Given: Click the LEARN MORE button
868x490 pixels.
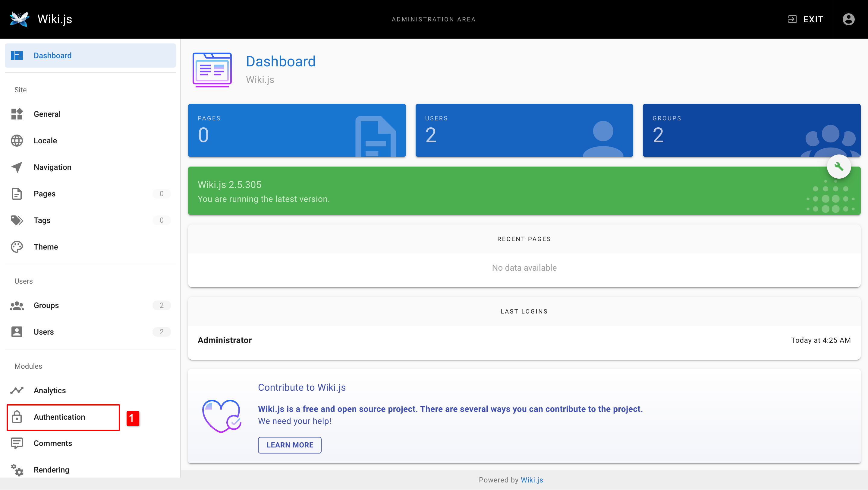Looking at the screenshot, I should coord(289,445).
